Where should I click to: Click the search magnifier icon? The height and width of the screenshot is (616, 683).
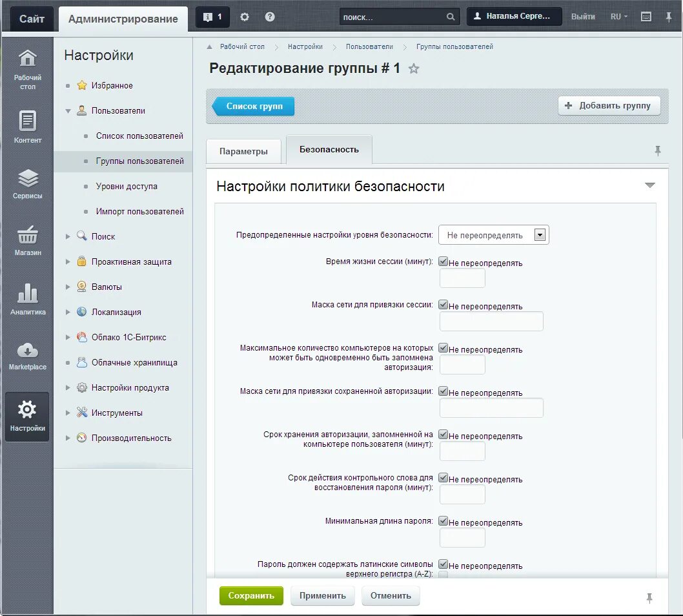coord(451,17)
